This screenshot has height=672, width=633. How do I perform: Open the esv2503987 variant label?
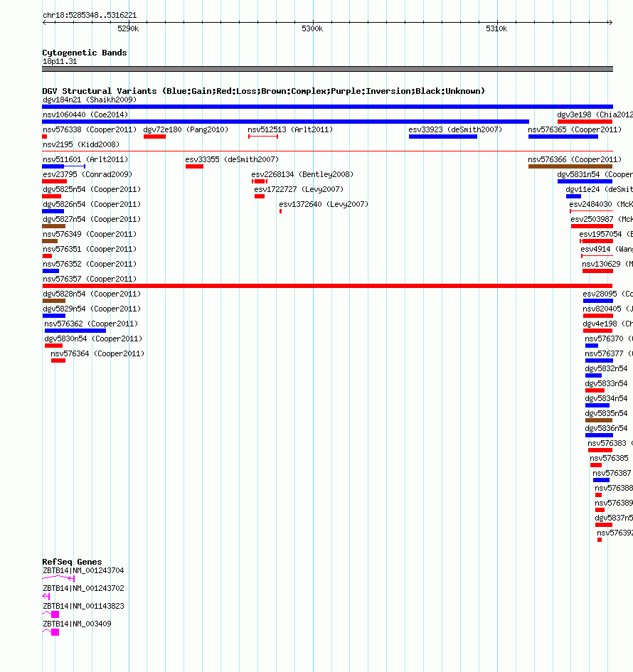point(602,220)
